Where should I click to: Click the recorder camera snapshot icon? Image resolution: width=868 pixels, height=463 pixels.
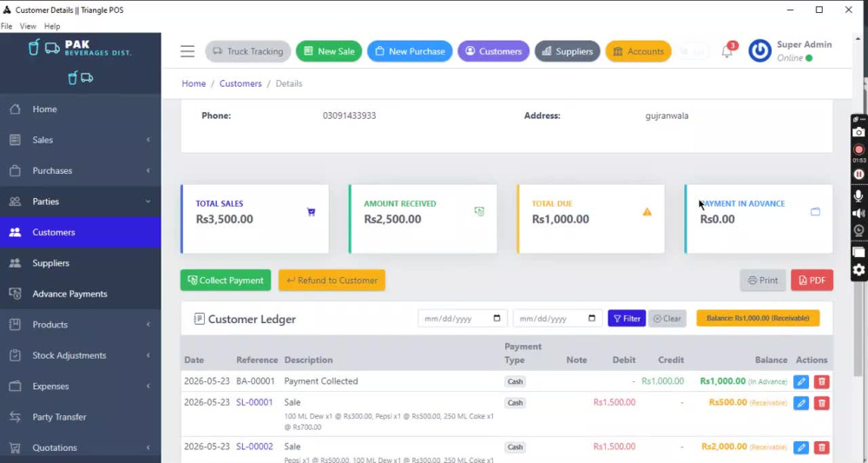pyautogui.click(x=858, y=132)
